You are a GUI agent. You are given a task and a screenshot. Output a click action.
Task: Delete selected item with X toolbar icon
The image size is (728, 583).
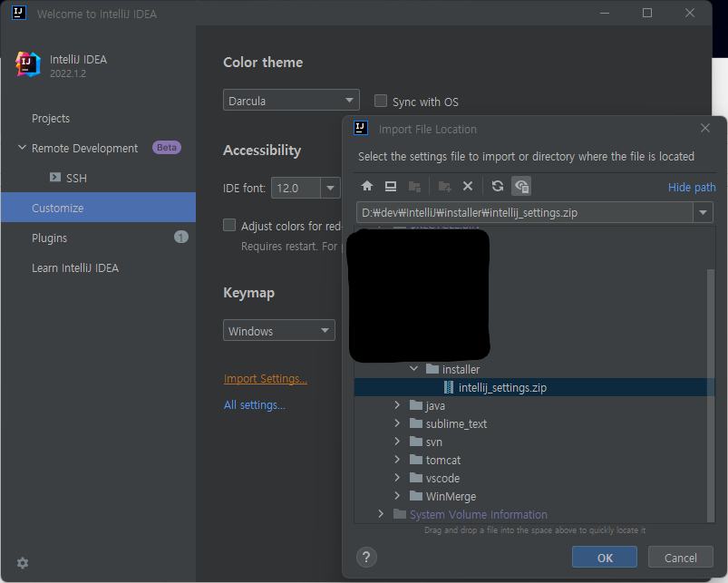point(468,186)
